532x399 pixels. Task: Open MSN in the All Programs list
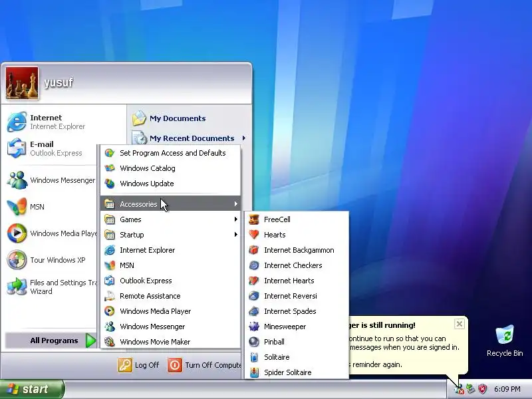171,265
